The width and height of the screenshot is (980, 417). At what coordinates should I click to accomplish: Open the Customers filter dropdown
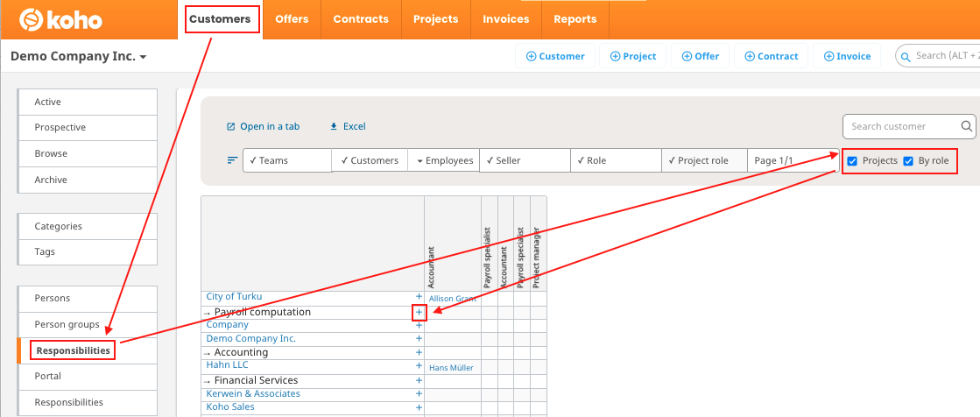coord(370,160)
